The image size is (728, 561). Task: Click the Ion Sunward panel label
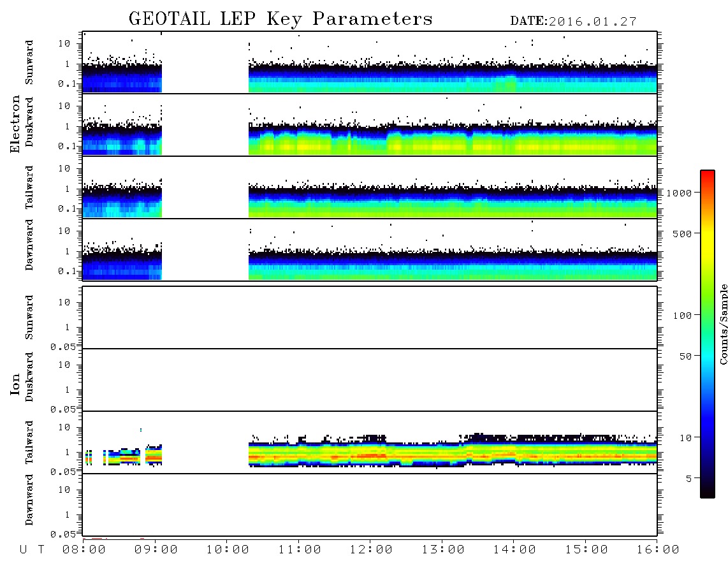29,317
